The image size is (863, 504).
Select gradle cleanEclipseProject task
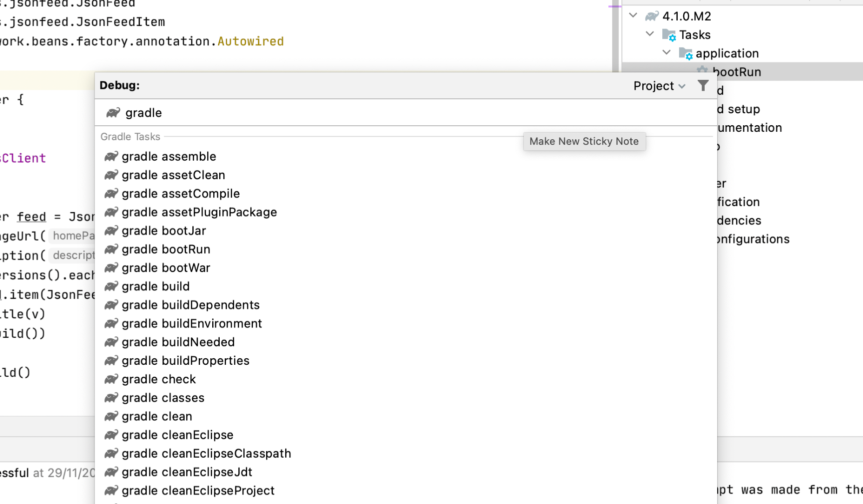[x=406, y=491]
